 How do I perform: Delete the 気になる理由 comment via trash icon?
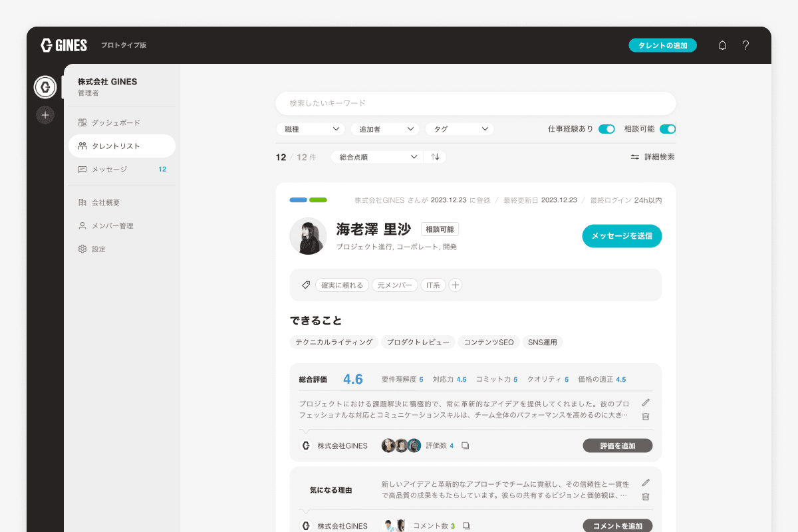tap(644, 497)
